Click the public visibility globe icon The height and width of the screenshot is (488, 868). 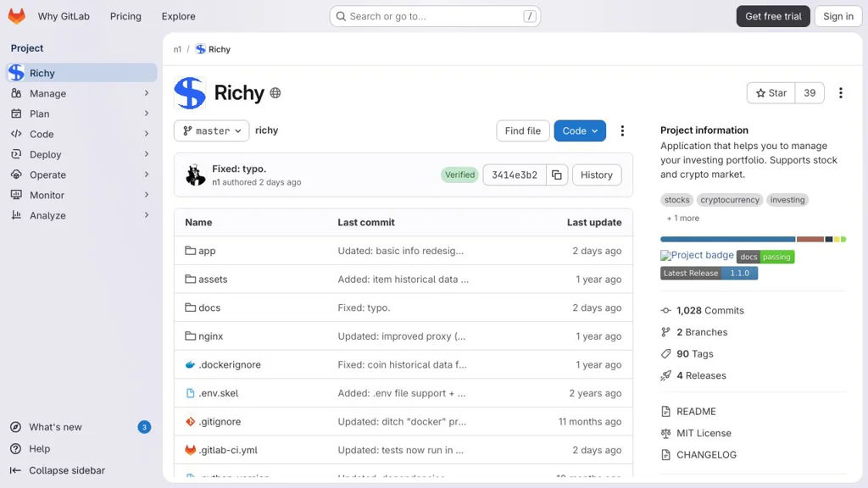[x=275, y=93]
